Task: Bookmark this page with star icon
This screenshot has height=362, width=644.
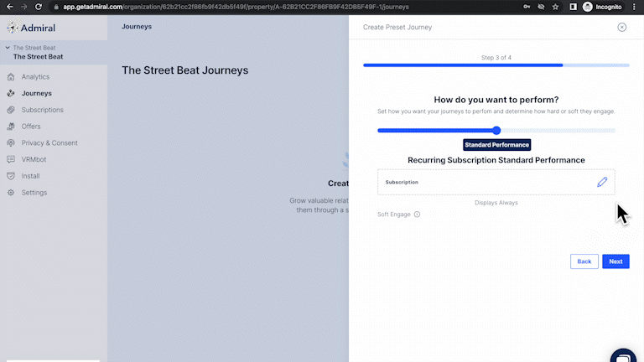Action: pyautogui.click(x=555, y=7)
